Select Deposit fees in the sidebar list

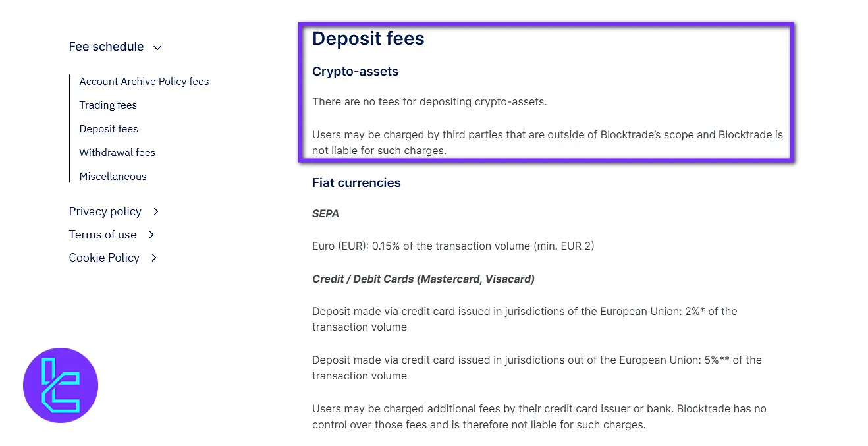click(x=109, y=129)
